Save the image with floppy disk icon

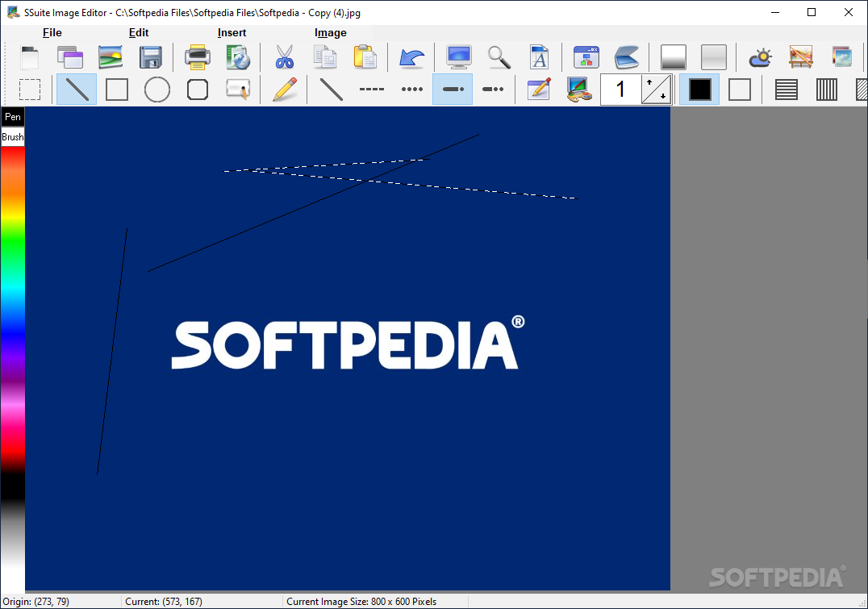click(x=151, y=57)
